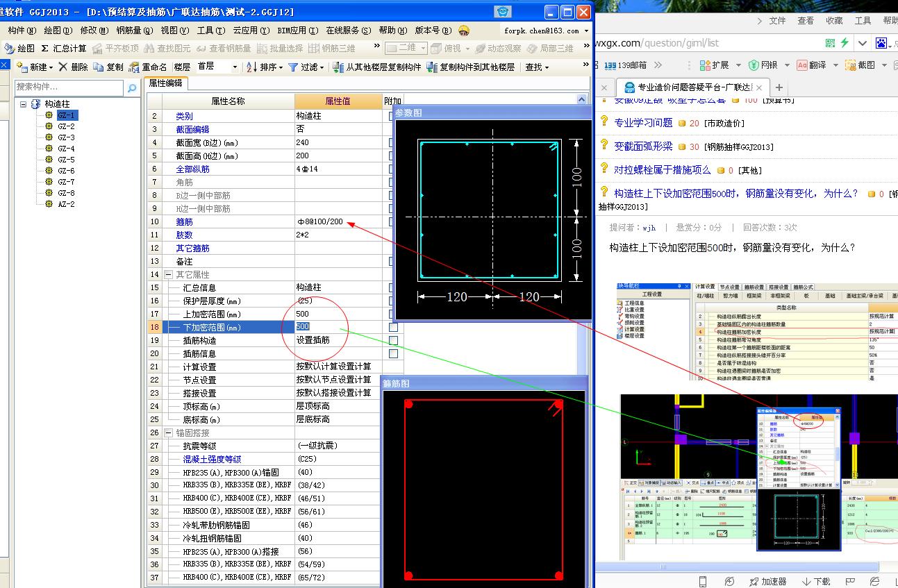Open 钢筋三维 rebar 3D view
This screenshot has width=898, height=588.
(x=333, y=49)
